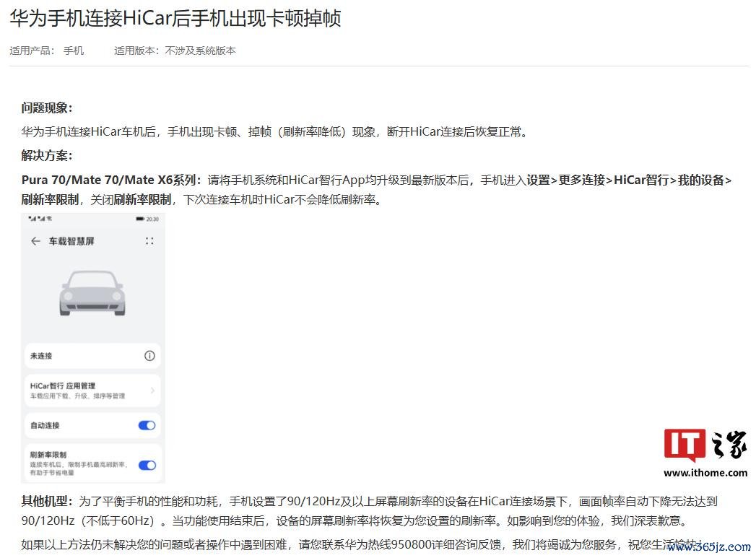Screen dimensions: 756x558
Task: Click the phone settings screenshot thumbnail
Action: click(92, 347)
